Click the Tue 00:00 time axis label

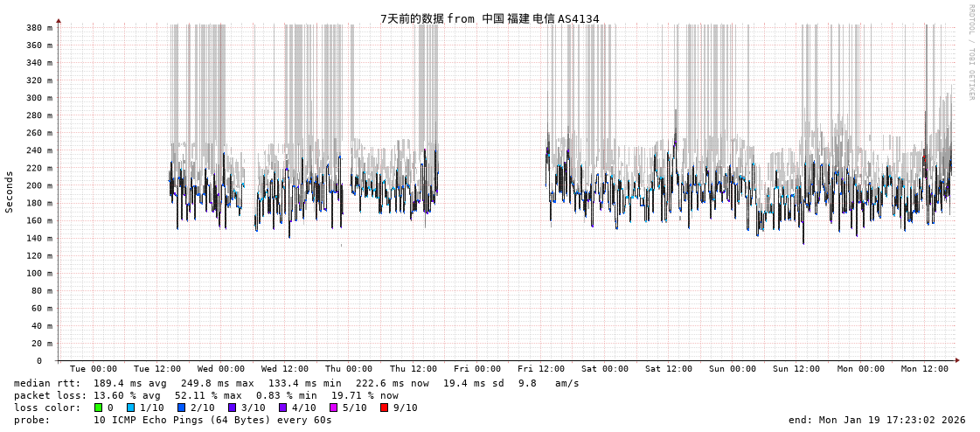point(94,369)
